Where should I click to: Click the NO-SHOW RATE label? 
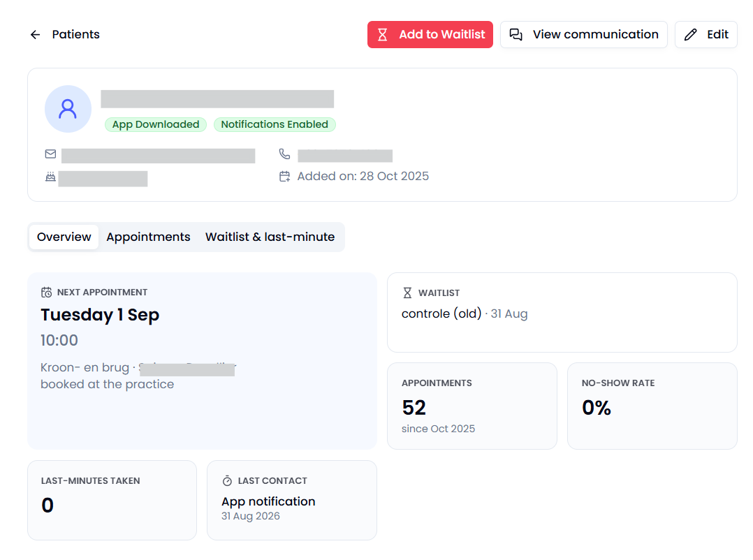tap(618, 383)
